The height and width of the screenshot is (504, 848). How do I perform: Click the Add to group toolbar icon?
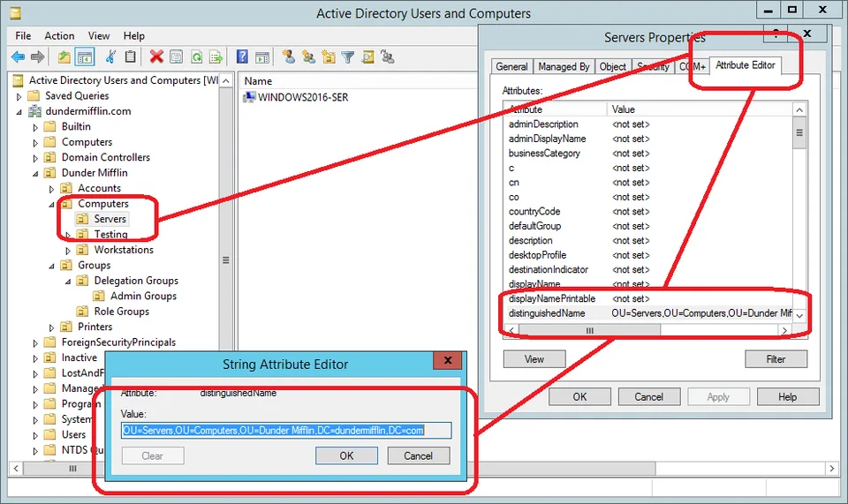pyautogui.click(x=387, y=56)
